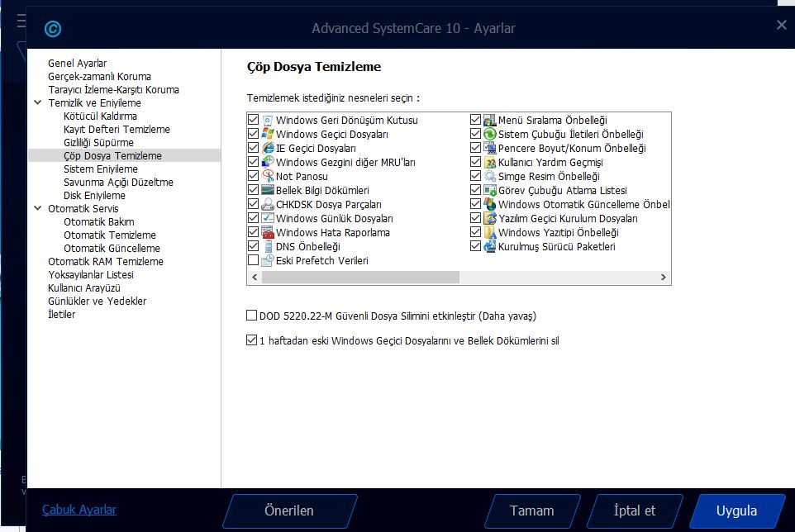
Task: Collapse the Otomatik Servis tree node
Action: [x=37, y=208]
